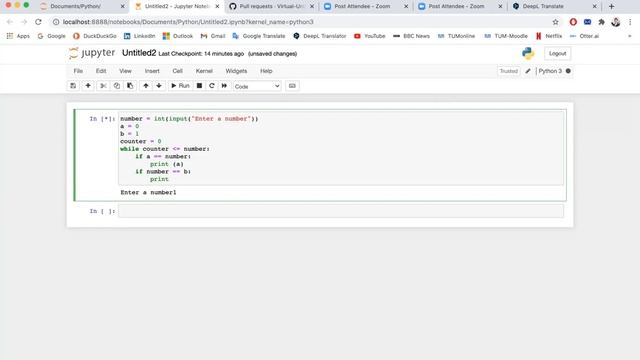The width and height of the screenshot is (640, 360).
Task: Paste cells below icon
Action: pyautogui.click(x=130, y=86)
